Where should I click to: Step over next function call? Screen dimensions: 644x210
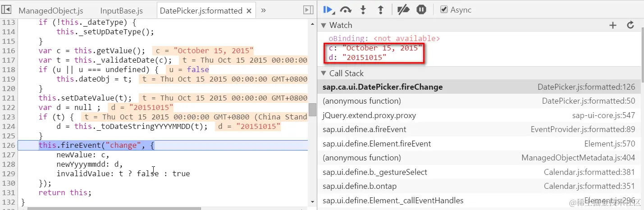(346, 9)
